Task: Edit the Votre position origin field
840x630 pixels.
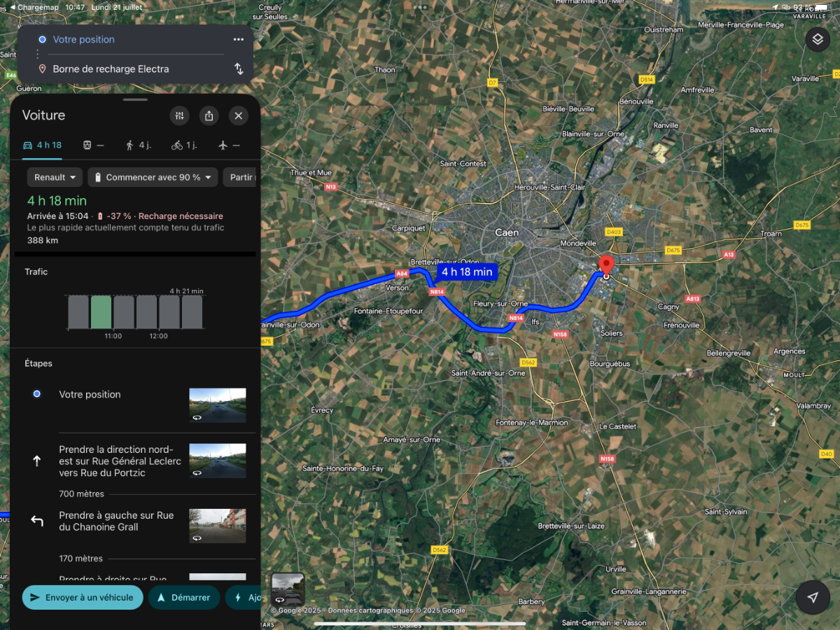Action: pos(131,39)
